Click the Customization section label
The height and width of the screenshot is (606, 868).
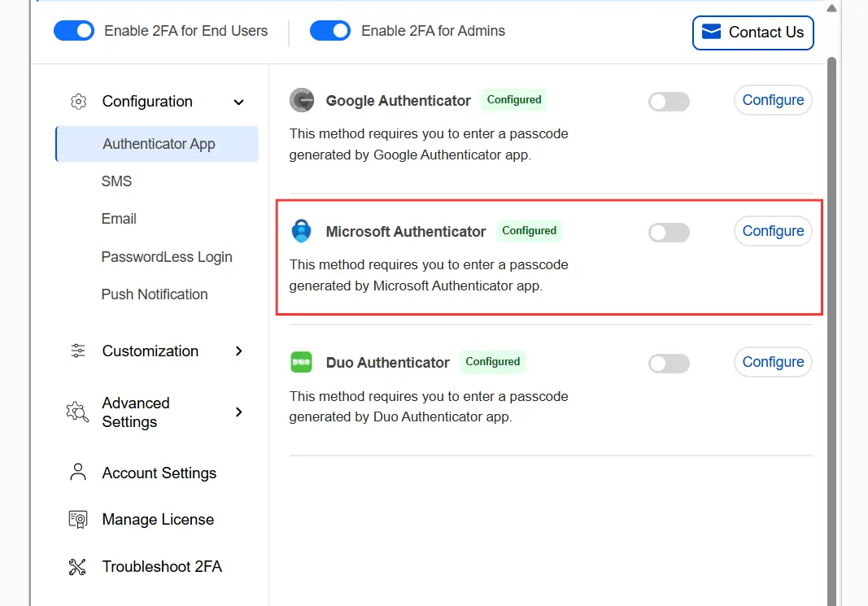(x=150, y=351)
